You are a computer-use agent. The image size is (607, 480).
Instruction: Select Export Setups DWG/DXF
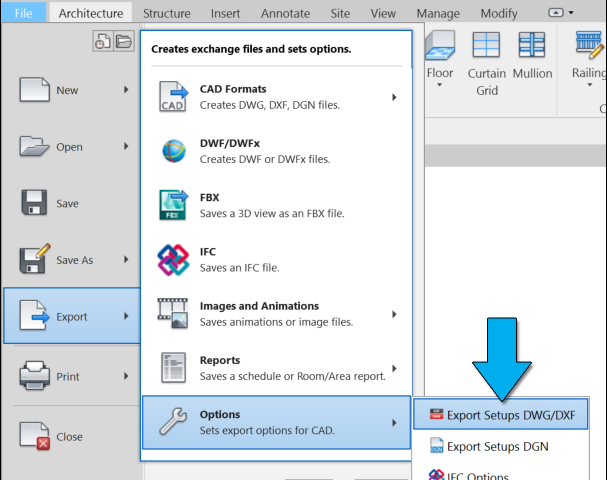pyautogui.click(x=501, y=415)
